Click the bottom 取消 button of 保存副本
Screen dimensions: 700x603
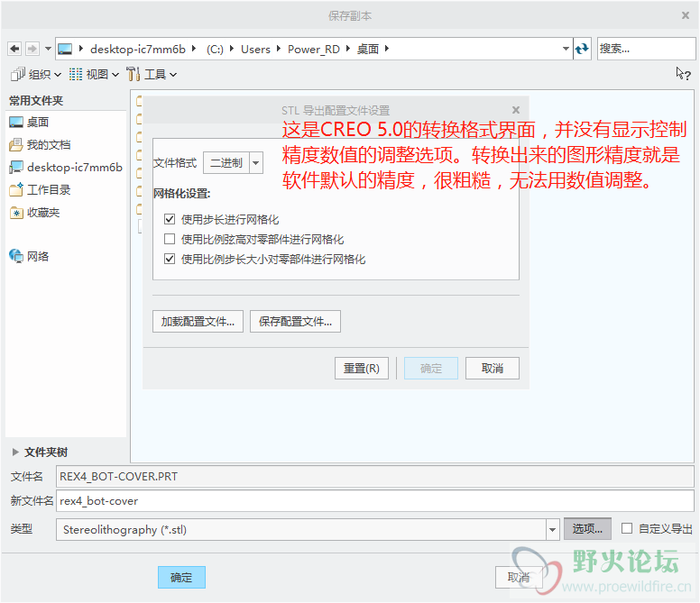point(519,578)
